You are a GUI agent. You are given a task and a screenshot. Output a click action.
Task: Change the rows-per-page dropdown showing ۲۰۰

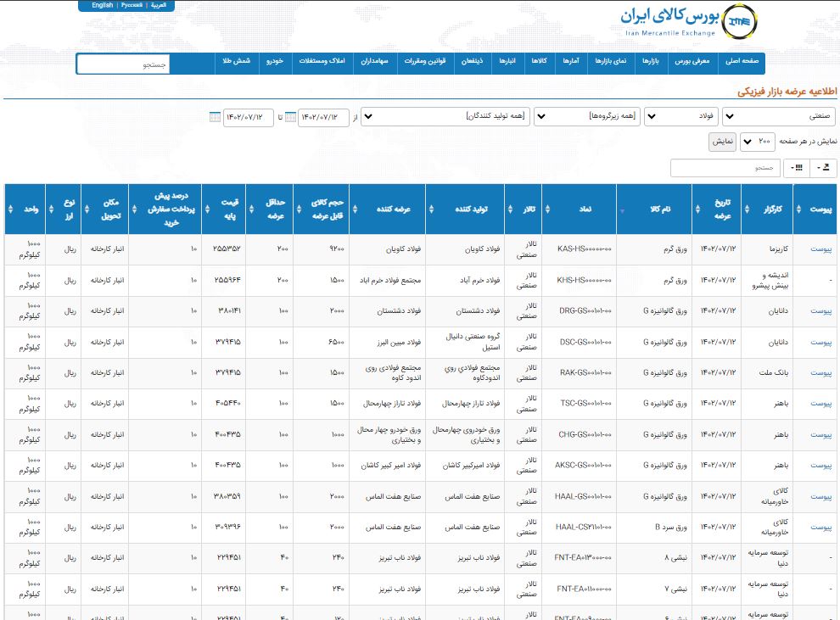(758, 142)
